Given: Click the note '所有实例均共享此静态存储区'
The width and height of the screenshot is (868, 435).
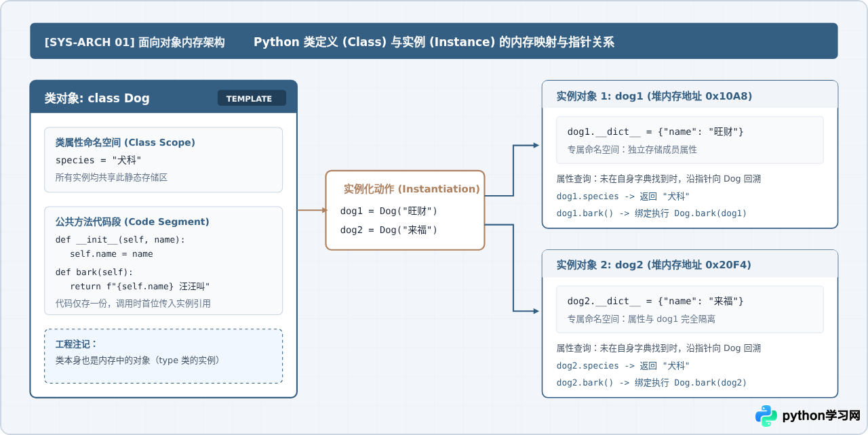Looking at the screenshot, I should tap(111, 178).
